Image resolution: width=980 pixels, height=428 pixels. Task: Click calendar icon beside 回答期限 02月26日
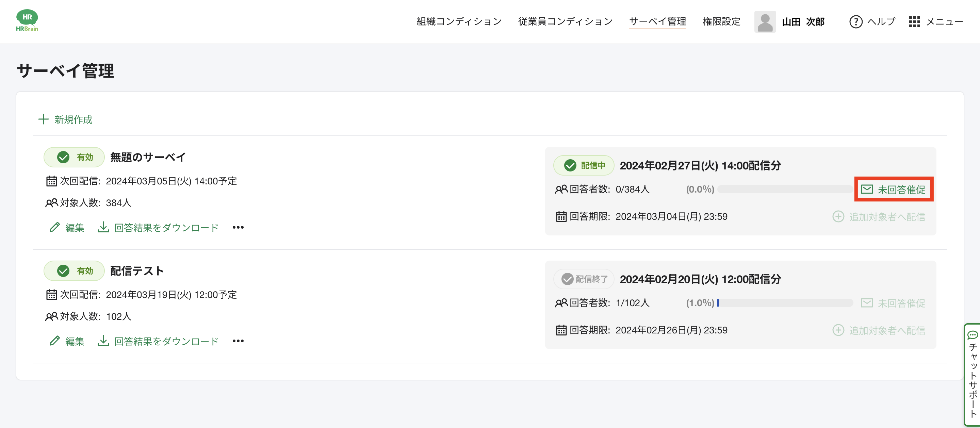coord(561,330)
